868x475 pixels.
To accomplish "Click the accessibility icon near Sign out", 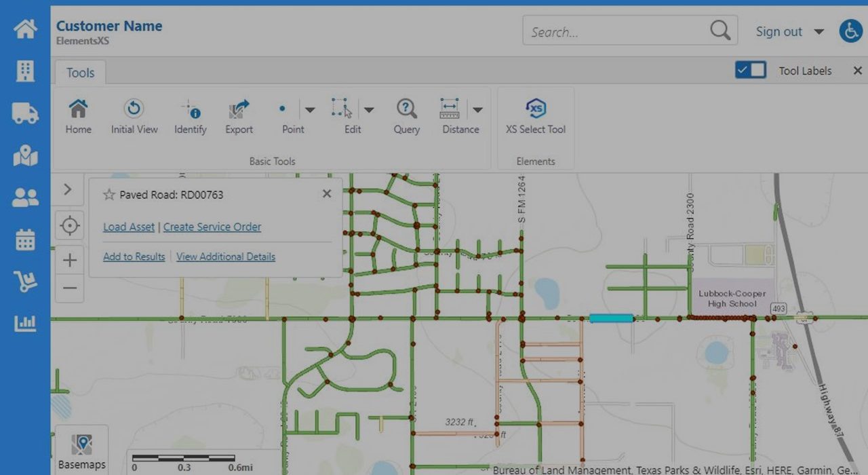I will (x=851, y=31).
